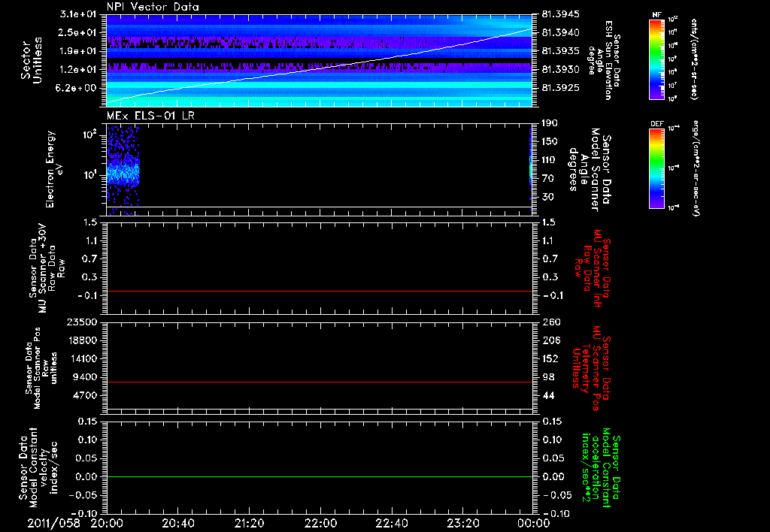Image resolution: width=770 pixels, height=532 pixels.
Task: Click the NF rainbow color bar
Action: tap(656, 59)
